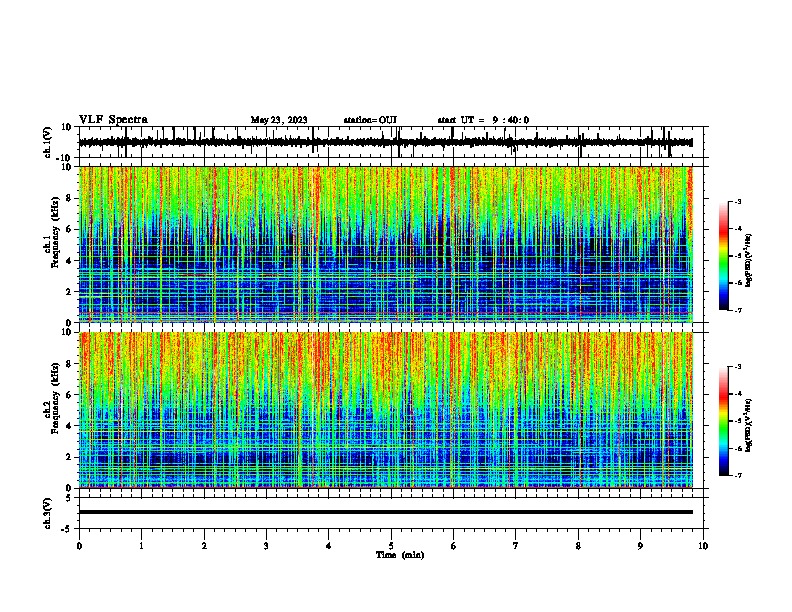Click the ch.1 "Frequency (kHz)" axis label
This screenshot has width=792, height=612.
coord(55,232)
